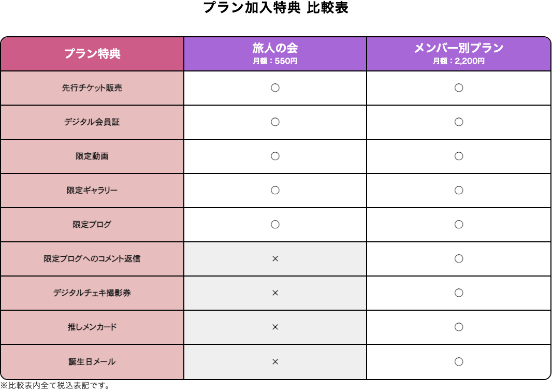Click the 月額:2,200円 price text
Viewport: 552px width, 392px height.
click(458, 61)
